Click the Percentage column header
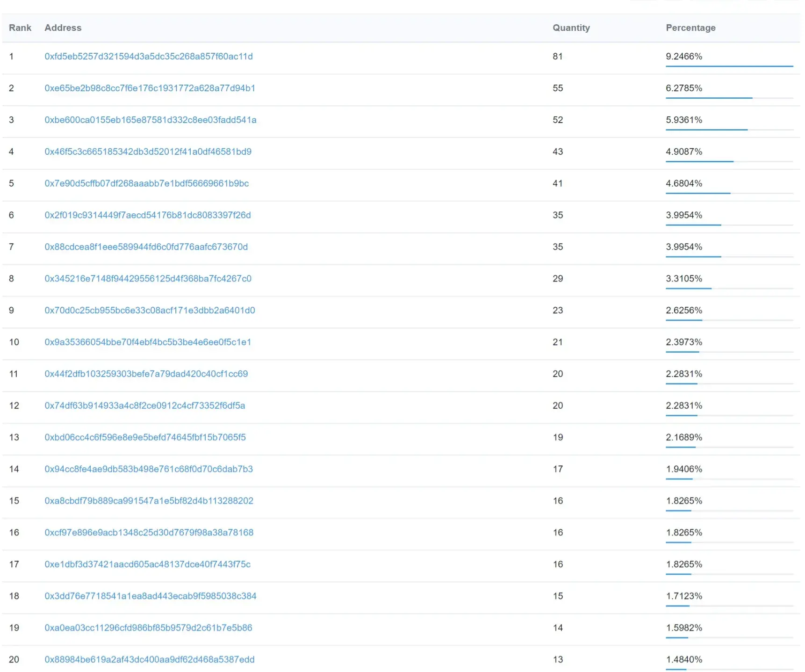This screenshot has width=805, height=672. click(x=690, y=28)
